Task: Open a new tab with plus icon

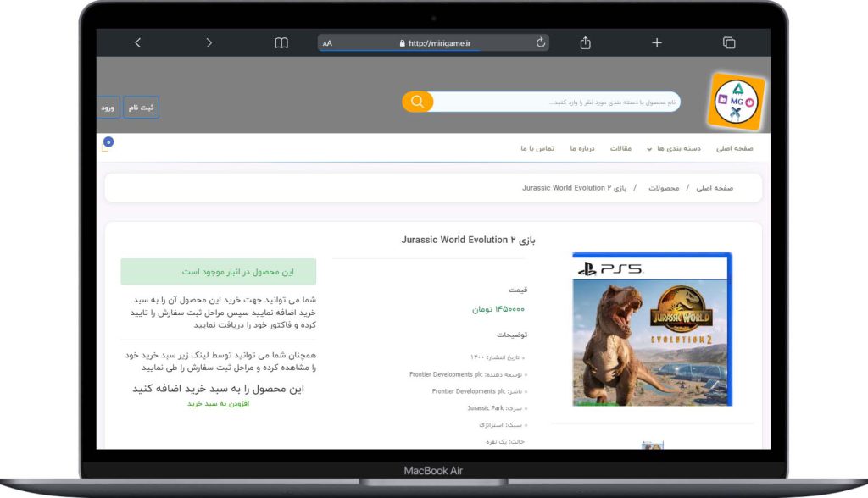Action: click(x=656, y=43)
